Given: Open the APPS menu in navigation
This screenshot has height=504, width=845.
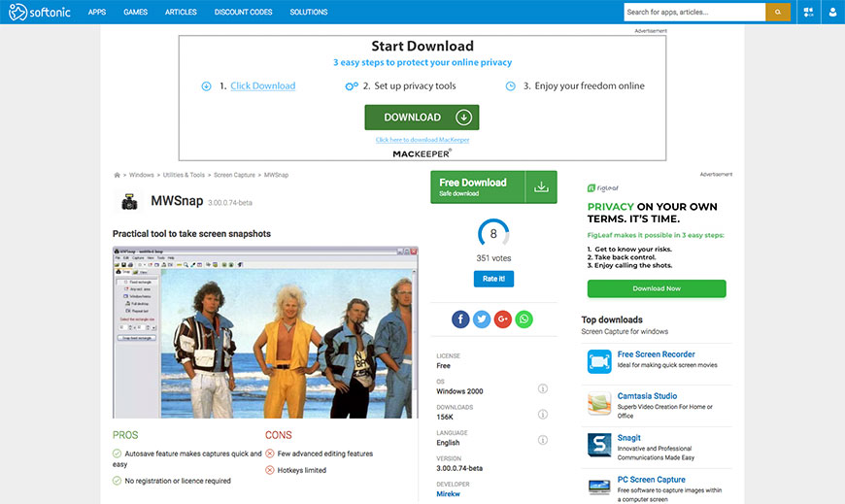Looking at the screenshot, I should point(97,13).
